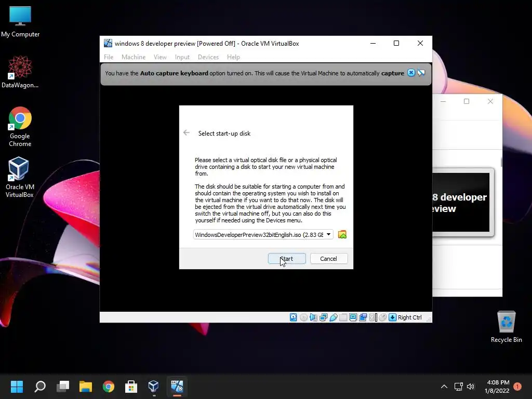Open the View menu

160,57
